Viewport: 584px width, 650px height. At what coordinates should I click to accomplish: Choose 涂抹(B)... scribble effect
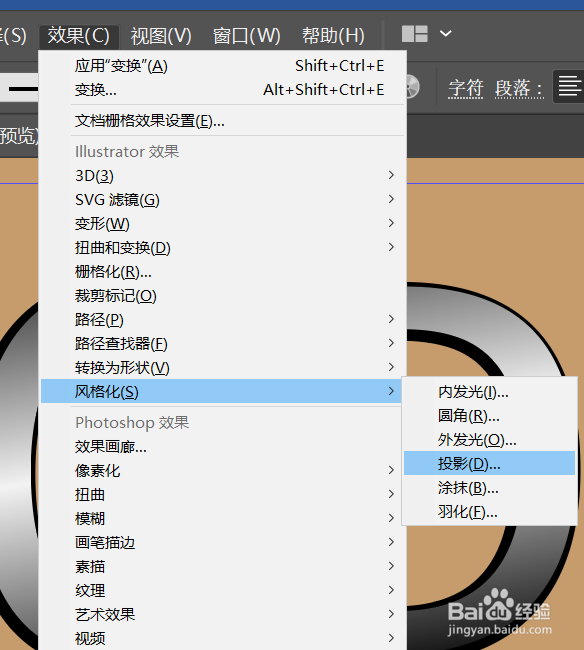pyautogui.click(x=489, y=488)
